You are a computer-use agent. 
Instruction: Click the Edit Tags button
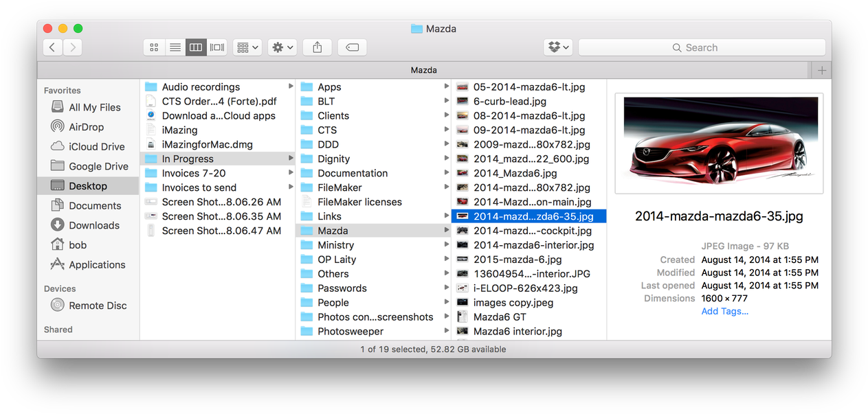tap(352, 47)
